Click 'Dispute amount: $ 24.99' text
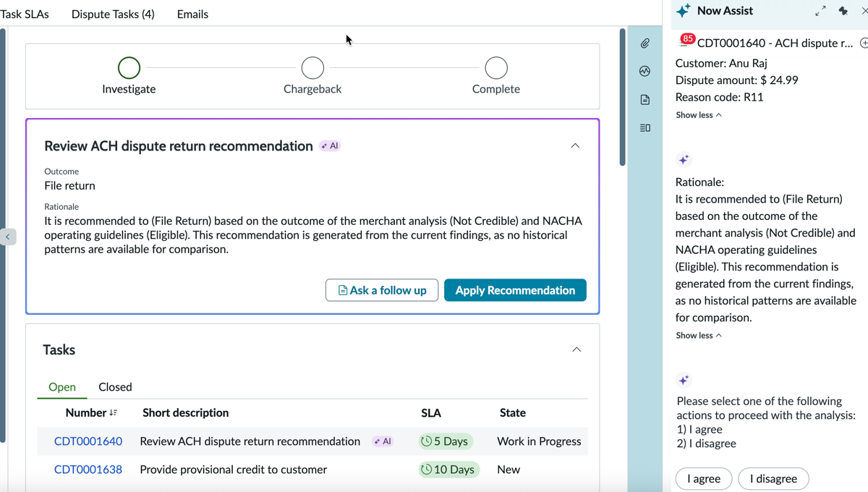The width and height of the screenshot is (868, 492). [737, 80]
